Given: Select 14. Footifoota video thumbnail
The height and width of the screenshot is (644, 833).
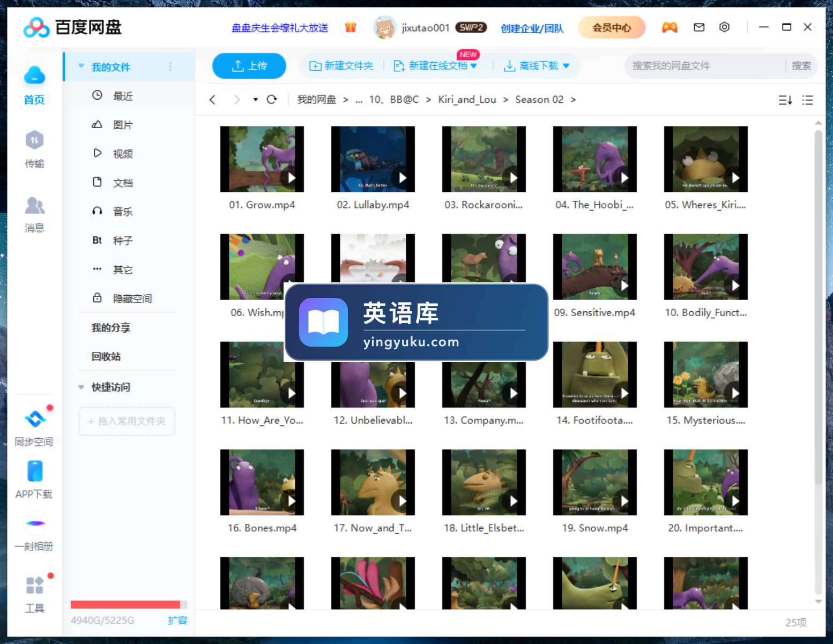Looking at the screenshot, I should pos(595,375).
